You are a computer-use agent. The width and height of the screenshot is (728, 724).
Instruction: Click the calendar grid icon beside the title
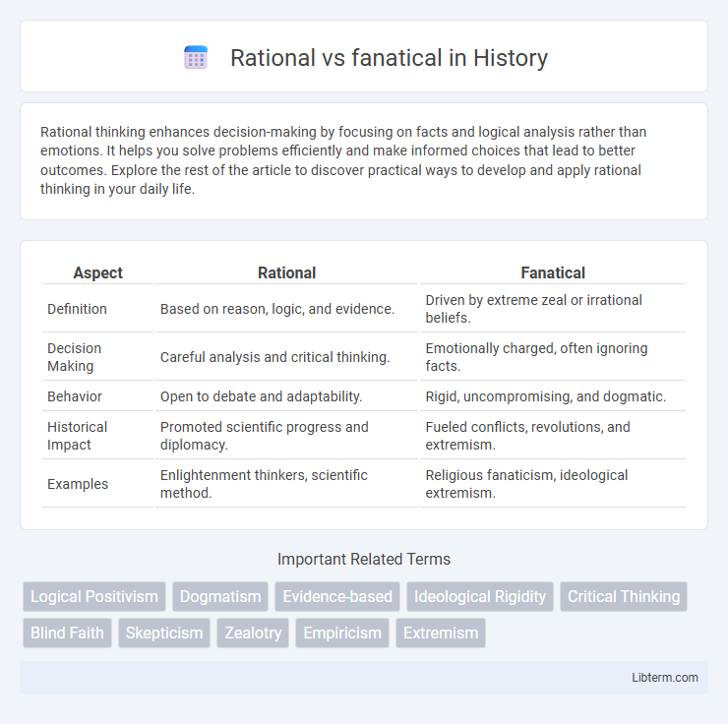coord(196,58)
